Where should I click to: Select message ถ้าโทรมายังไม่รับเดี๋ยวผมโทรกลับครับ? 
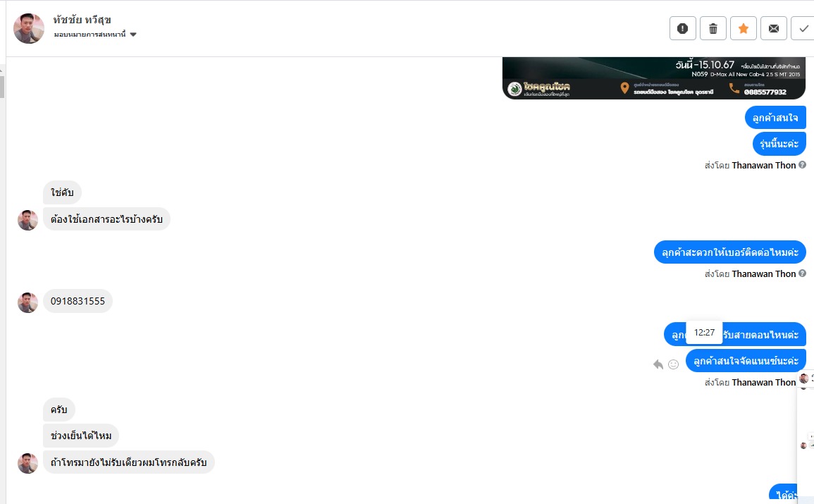click(x=129, y=462)
